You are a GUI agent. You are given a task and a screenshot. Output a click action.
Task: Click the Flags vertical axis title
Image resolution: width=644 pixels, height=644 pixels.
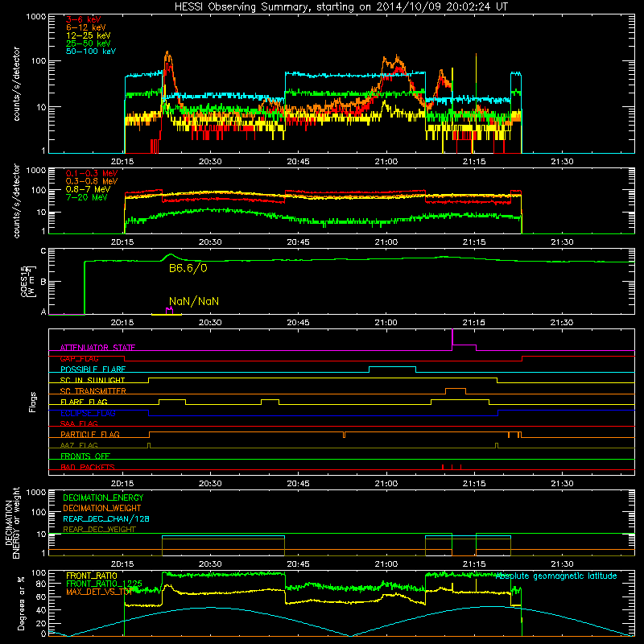[x=33, y=402]
